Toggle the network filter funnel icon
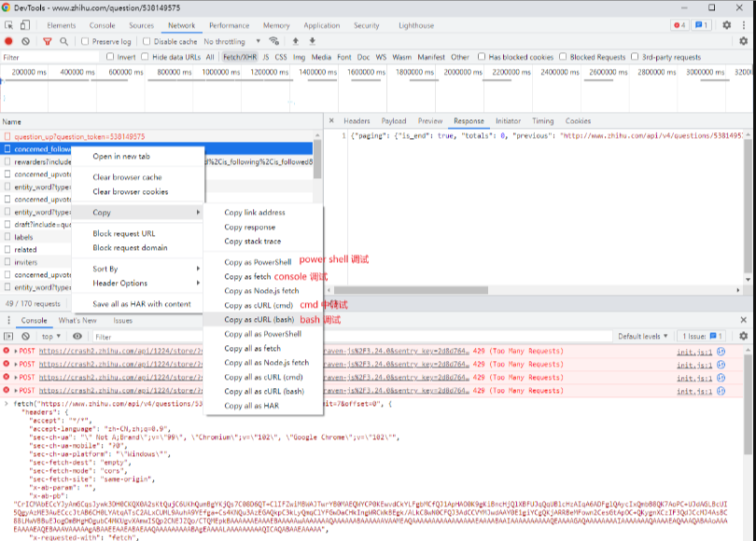This screenshot has height=541, width=756. [48, 41]
